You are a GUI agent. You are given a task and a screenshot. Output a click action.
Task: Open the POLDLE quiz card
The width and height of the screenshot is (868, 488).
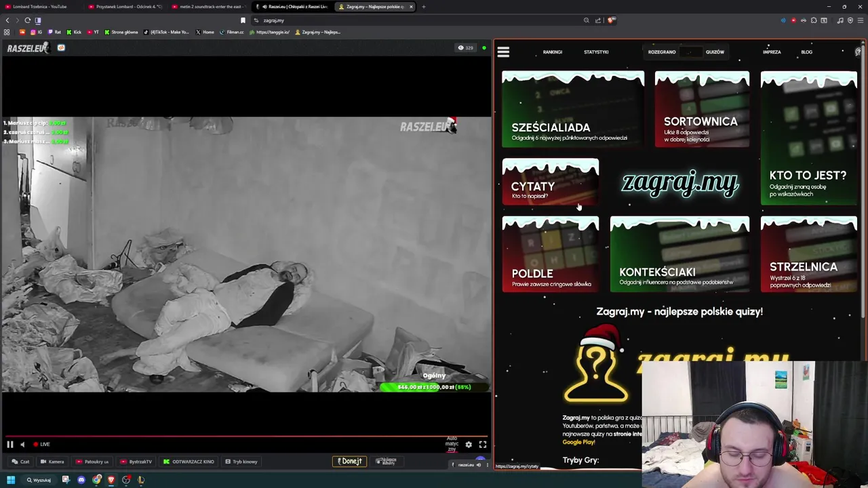click(x=550, y=254)
